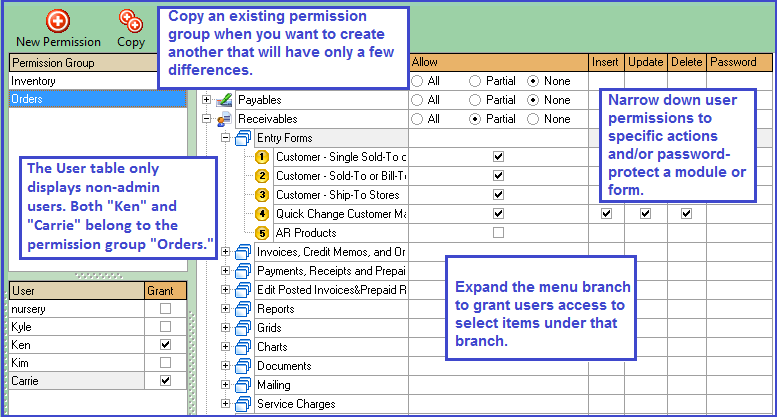Click the Charts folder icon
Screen dimensions: 777x417
243,347
